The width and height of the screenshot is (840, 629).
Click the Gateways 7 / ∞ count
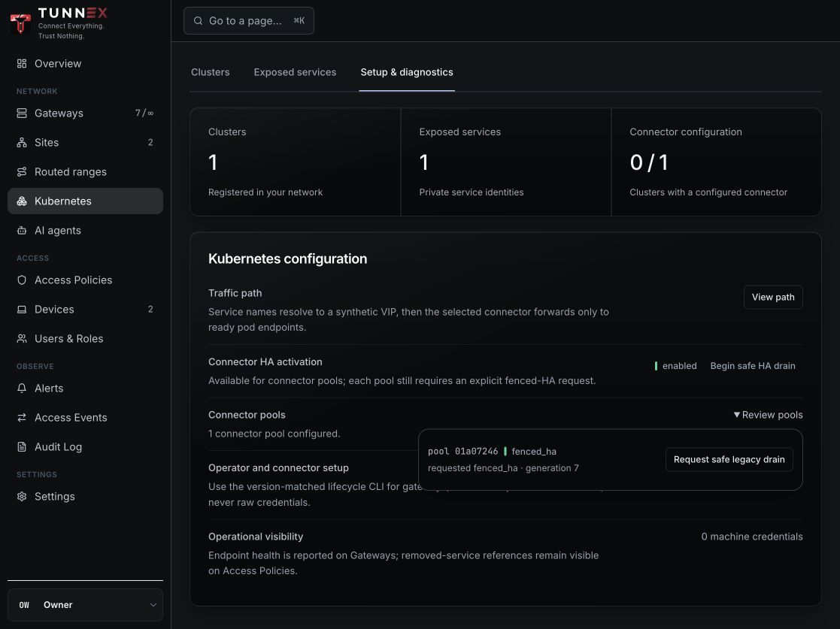(144, 113)
